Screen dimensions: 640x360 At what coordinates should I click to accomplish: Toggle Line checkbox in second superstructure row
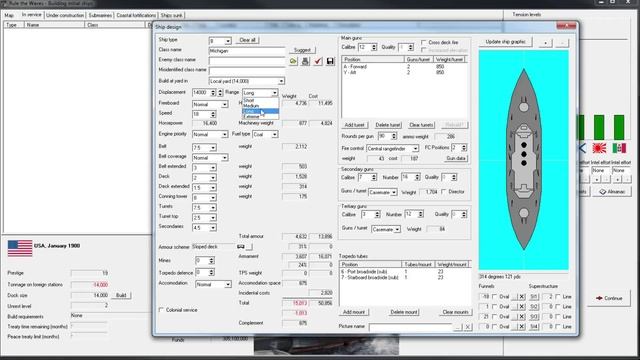coord(558,307)
